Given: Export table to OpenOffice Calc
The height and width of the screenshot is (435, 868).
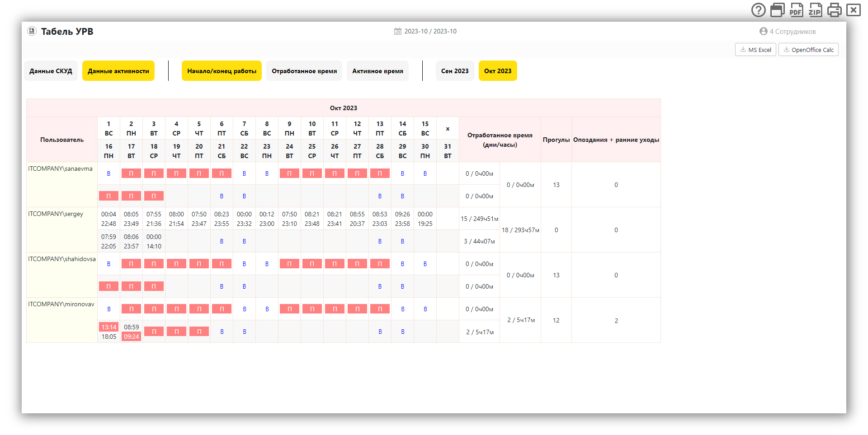Looking at the screenshot, I should click(808, 50).
